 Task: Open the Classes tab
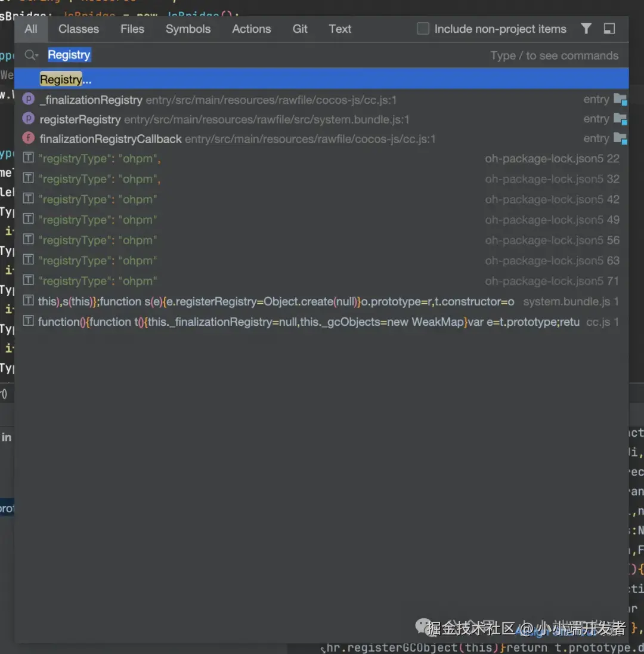[x=78, y=29]
